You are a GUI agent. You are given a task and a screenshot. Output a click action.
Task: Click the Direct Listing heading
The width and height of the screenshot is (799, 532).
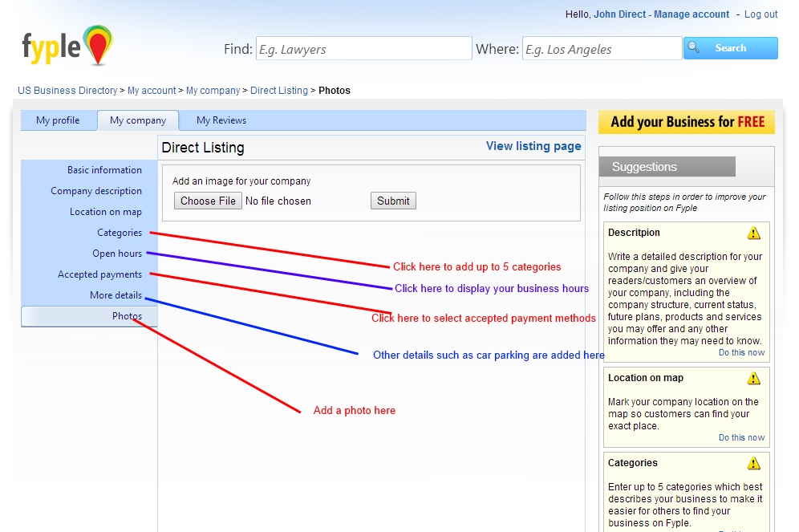click(x=203, y=148)
